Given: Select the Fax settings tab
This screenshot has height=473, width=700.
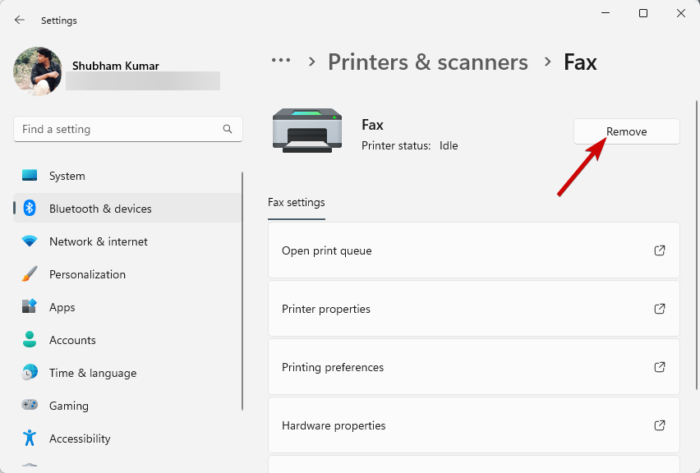Looking at the screenshot, I should pos(296,203).
